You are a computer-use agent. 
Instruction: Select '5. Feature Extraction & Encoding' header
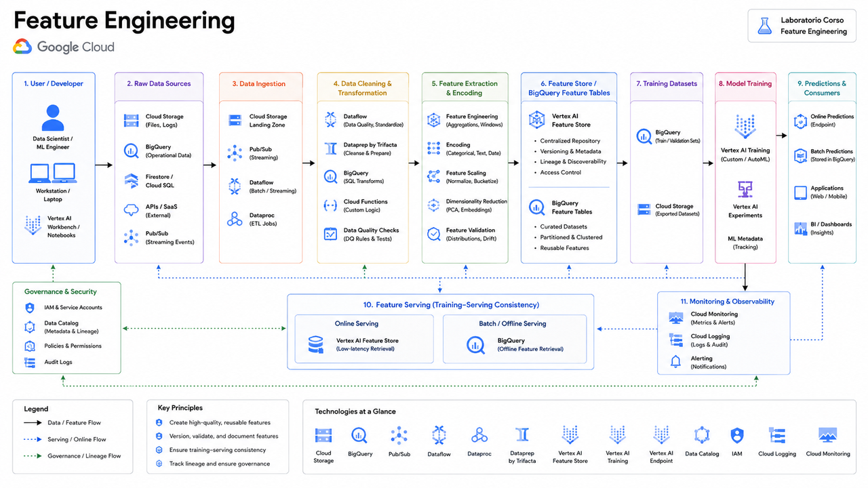click(465, 88)
